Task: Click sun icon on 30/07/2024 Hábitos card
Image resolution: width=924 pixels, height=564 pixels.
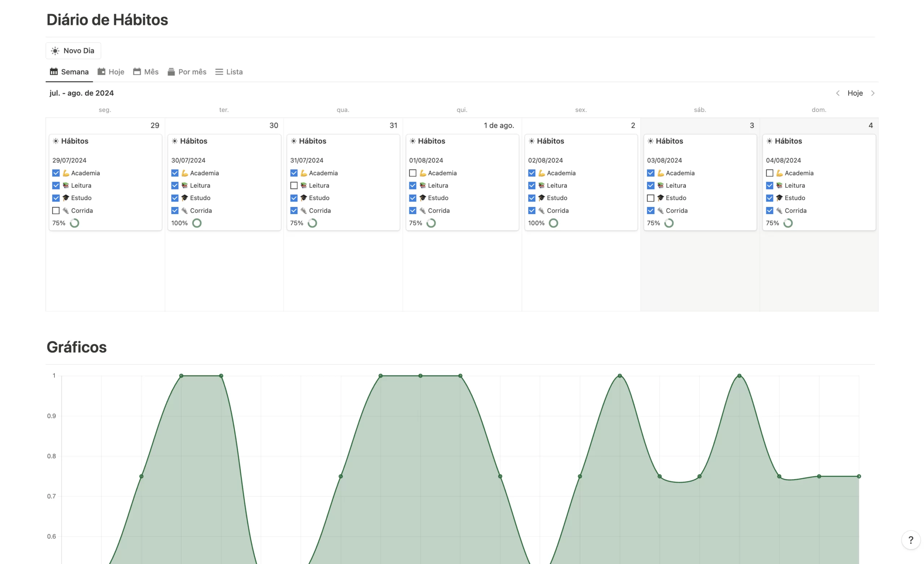Action: (x=175, y=141)
